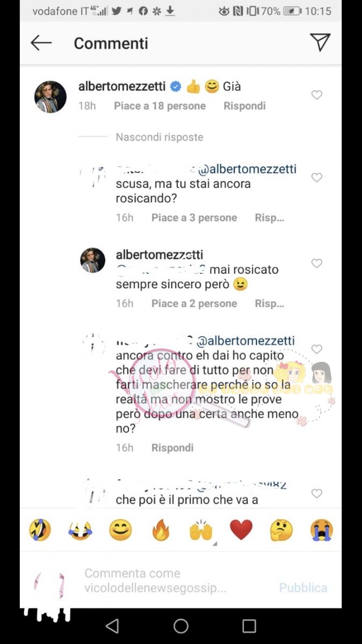This screenshot has height=644, width=362.
Task: Open albertomezzetti profile picture on top comment
Action: (x=50, y=97)
